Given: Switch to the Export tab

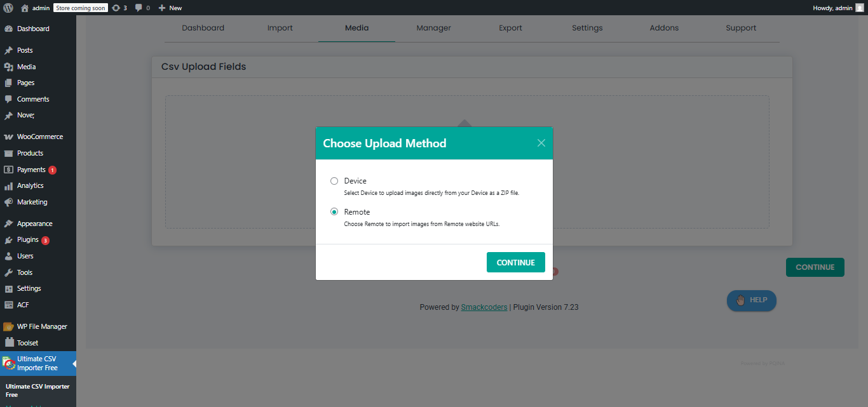Looking at the screenshot, I should tap(510, 28).
